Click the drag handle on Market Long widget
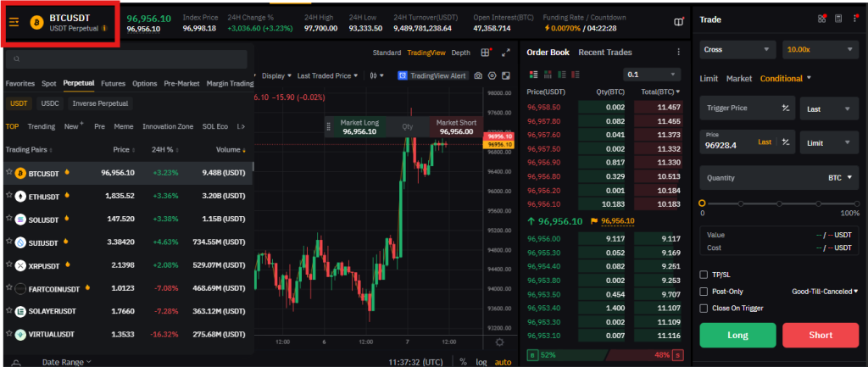The image size is (868, 367). tap(329, 126)
